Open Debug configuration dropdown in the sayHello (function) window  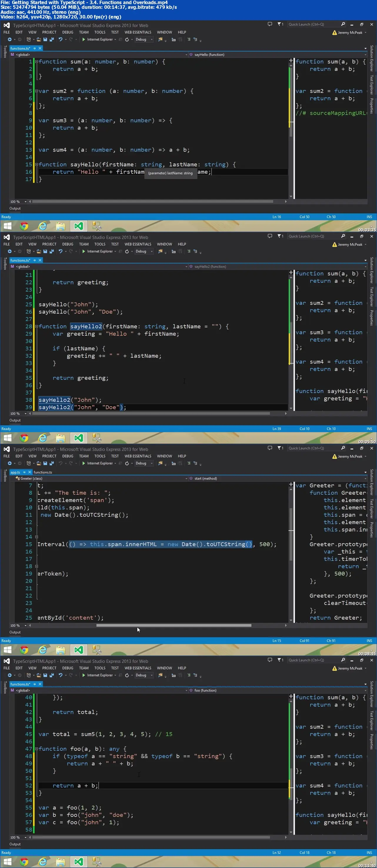pyautogui.click(x=144, y=39)
